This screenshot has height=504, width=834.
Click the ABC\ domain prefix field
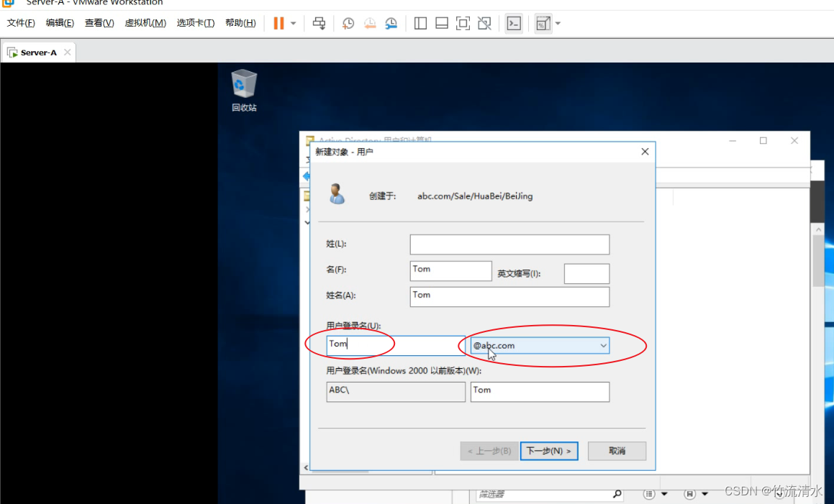396,392
